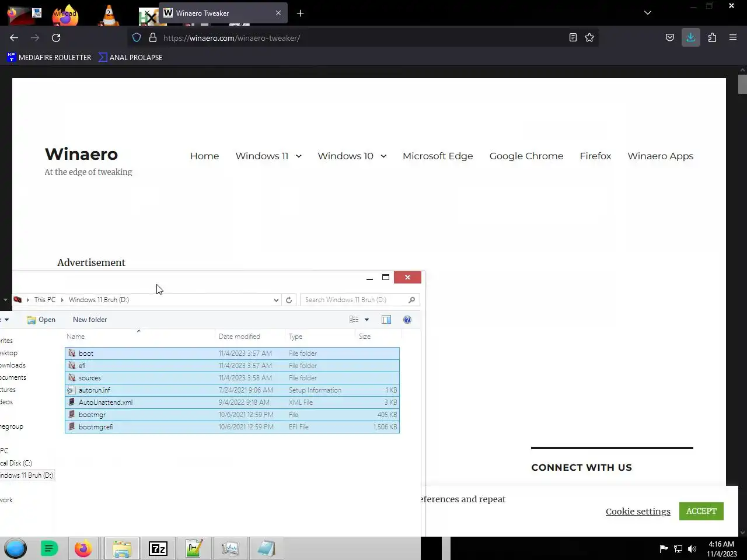Select the efi folder
This screenshot has height=560, width=747.
pos(232,366)
